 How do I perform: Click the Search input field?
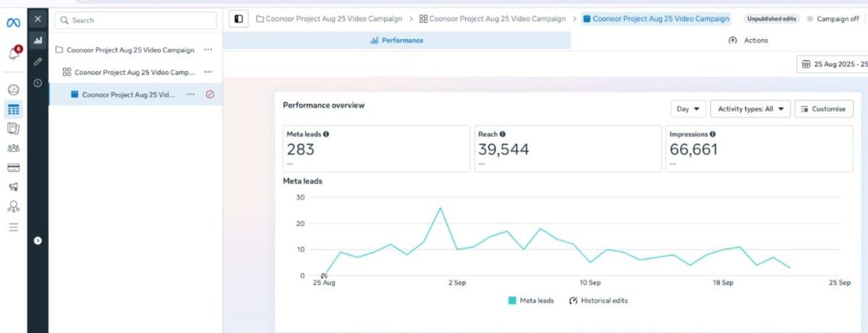136,20
